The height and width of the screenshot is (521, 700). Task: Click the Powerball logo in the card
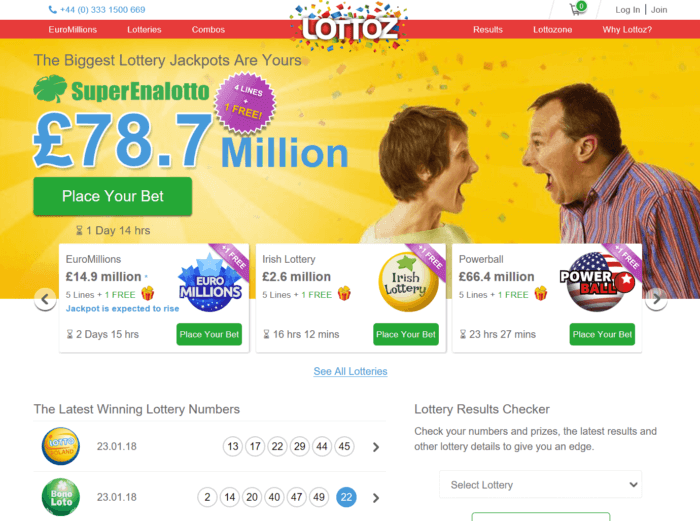(x=598, y=282)
